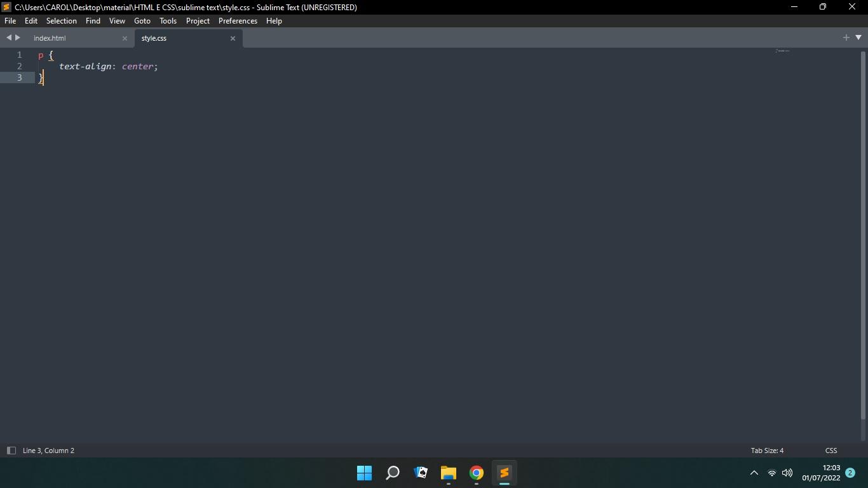Screen dimensions: 868x488
Task: Click the Sublime Text taskbar icon
Action: (505, 473)
